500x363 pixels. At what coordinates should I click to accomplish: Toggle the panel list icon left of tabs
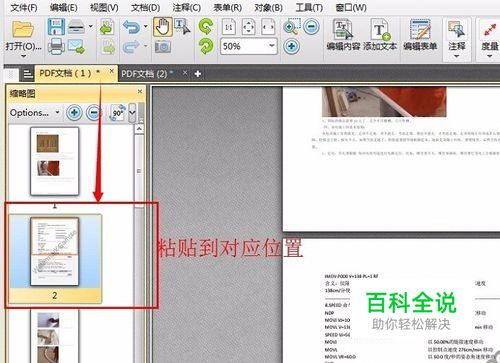(x=28, y=74)
